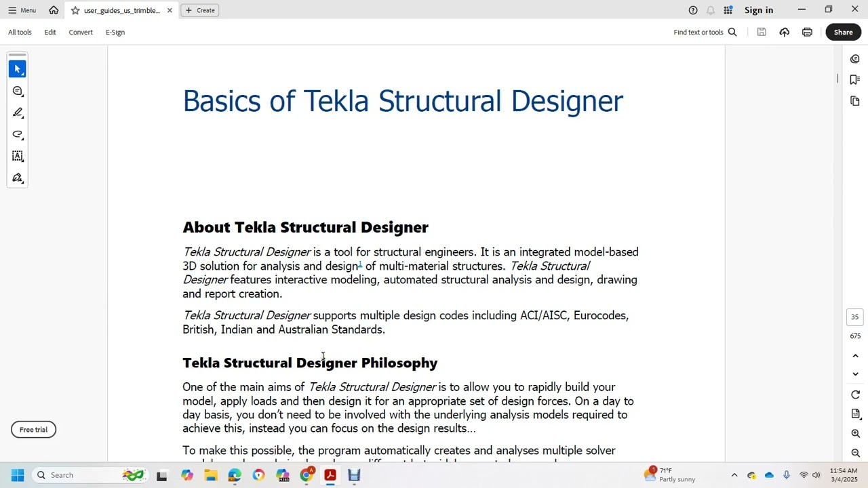Image resolution: width=868 pixels, height=488 pixels.
Task: Open All tools
Action: tap(20, 32)
